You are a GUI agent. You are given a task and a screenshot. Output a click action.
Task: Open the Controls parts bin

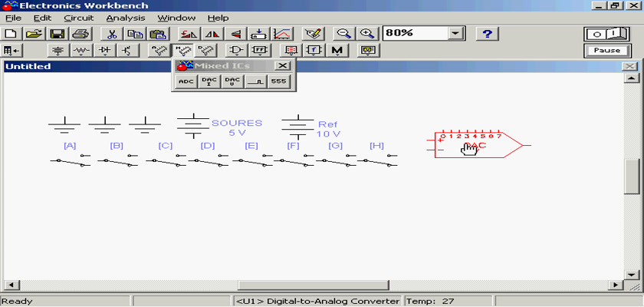(x=314, y=51)
